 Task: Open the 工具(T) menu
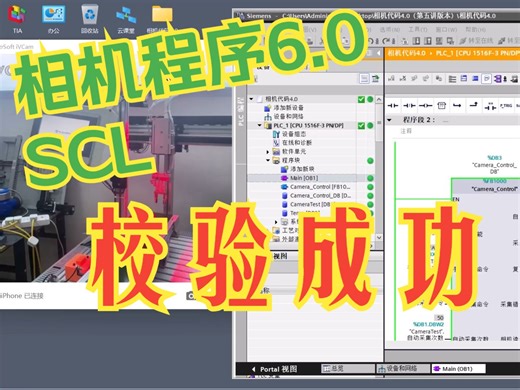coord(418,29)
